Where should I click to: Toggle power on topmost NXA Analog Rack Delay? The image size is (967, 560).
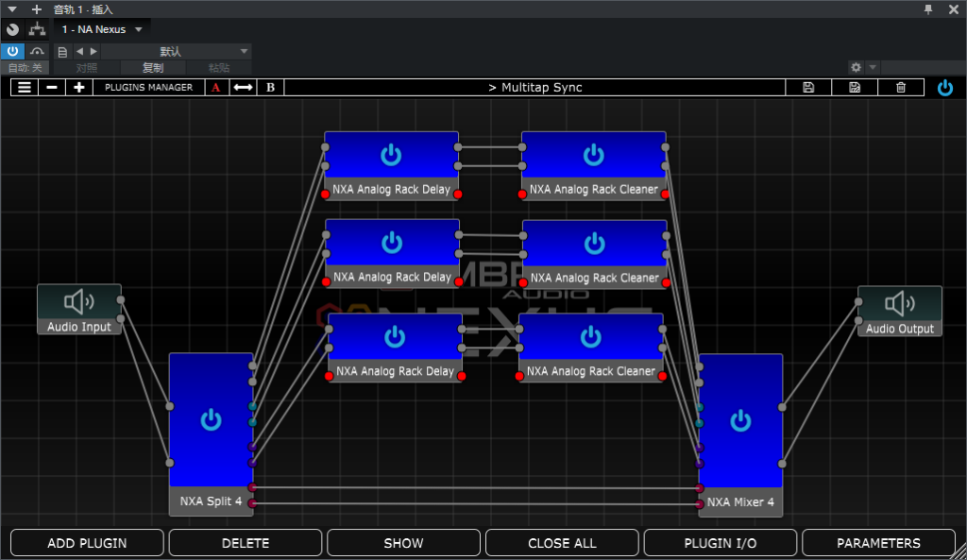[391, 155]
